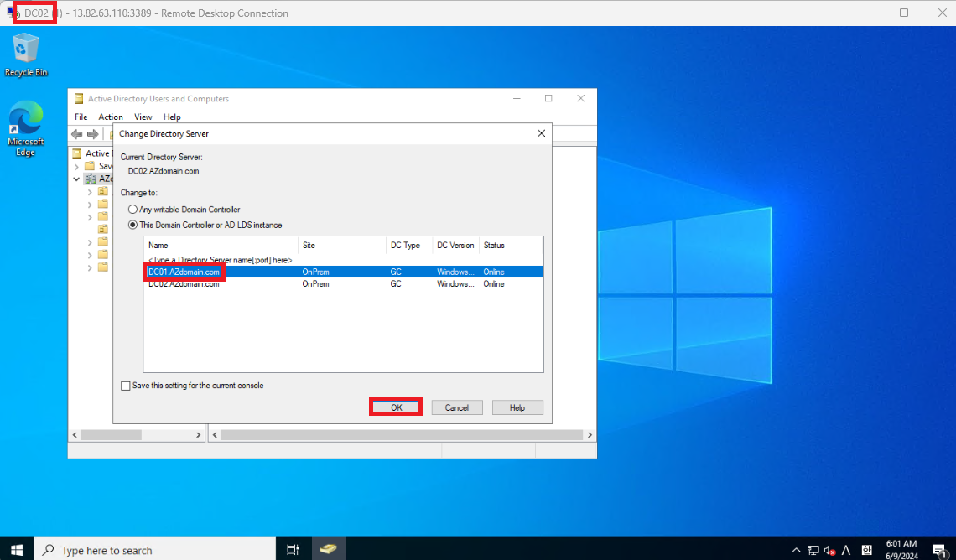Select 'This Domain Controller or AD LDS instance'
The image size is (956, 560).
point(132,225)
